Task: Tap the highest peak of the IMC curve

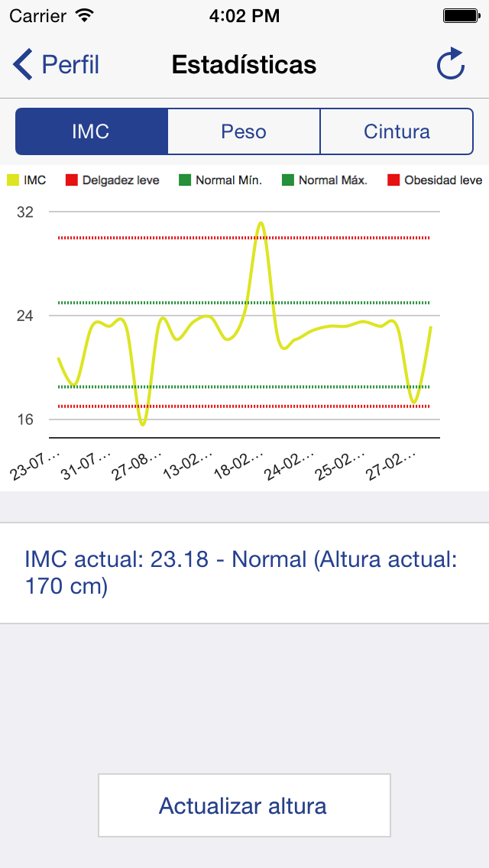Action: click(261, 223)
